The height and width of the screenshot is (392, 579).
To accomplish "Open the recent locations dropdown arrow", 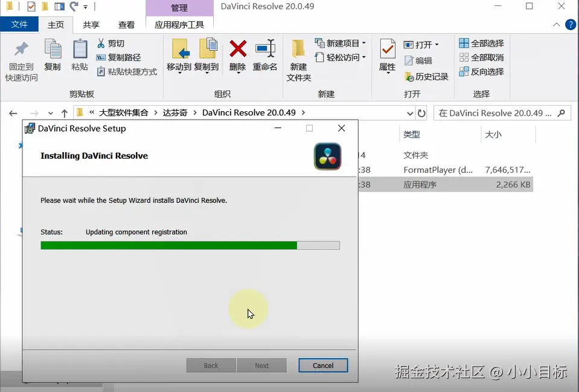I will pos(51,113).
